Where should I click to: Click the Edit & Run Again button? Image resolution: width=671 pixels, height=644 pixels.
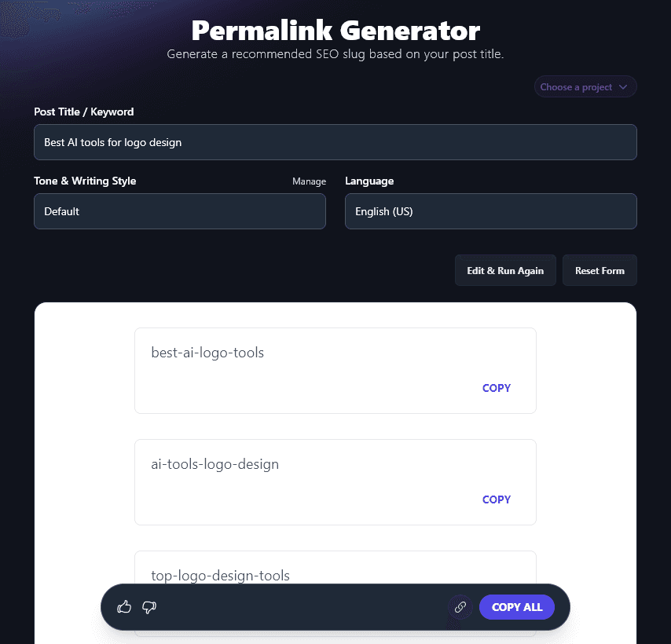(x=505, y=269)
